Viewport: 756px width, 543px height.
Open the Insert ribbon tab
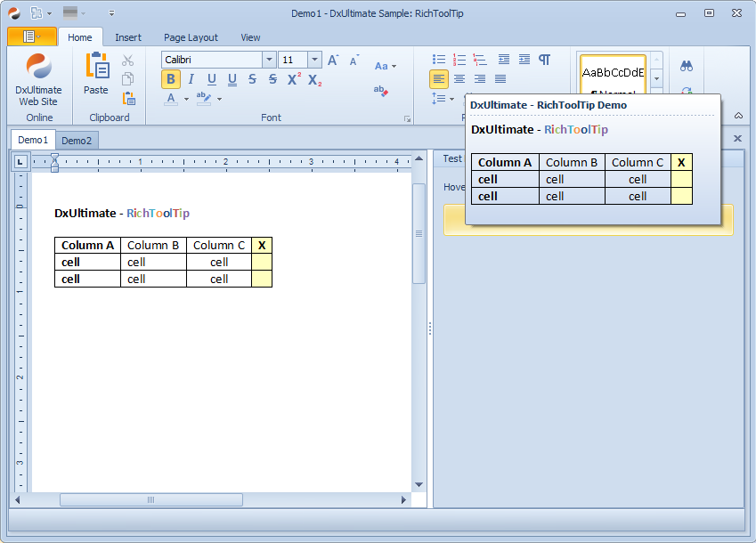click(128, 37)
